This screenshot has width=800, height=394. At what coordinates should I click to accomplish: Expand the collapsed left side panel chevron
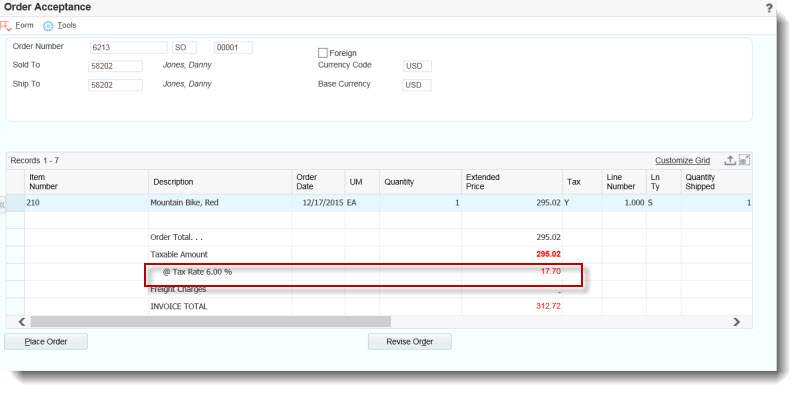click(x=3, y=204)
